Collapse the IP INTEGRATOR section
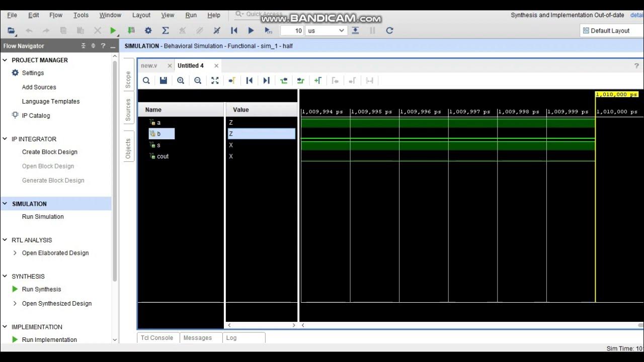Screen dimensions: 644x362 point(5,139)
